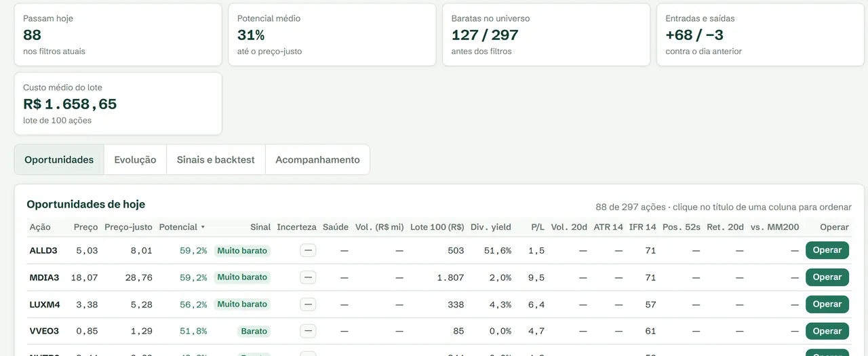
Task: Click the Incerteza dash badge for LUXM4
Action: point(308,304)
